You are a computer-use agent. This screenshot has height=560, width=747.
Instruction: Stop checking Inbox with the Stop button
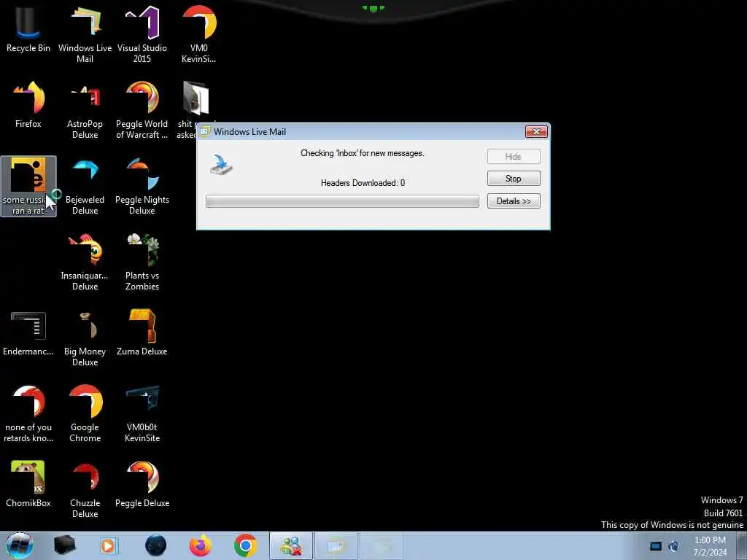[x=514, y=179]
